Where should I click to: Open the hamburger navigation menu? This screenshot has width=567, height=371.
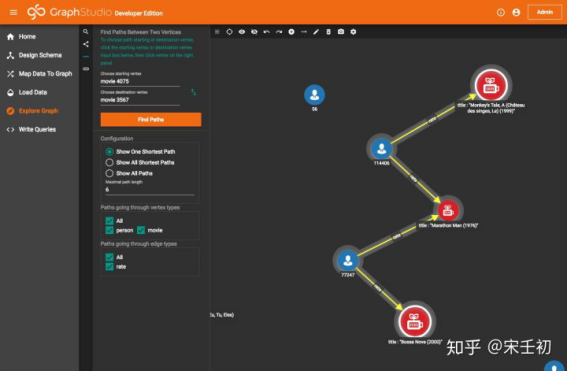[13, 13]
